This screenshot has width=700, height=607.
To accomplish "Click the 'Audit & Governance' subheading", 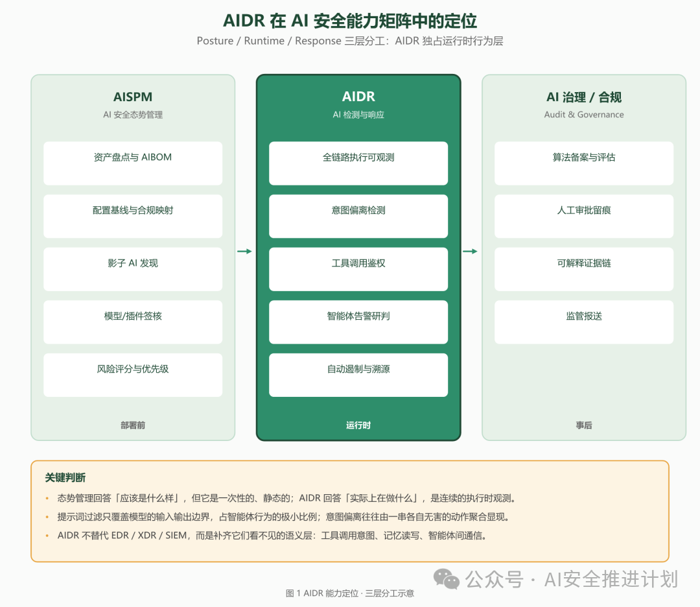I will (x=584, y=114).
